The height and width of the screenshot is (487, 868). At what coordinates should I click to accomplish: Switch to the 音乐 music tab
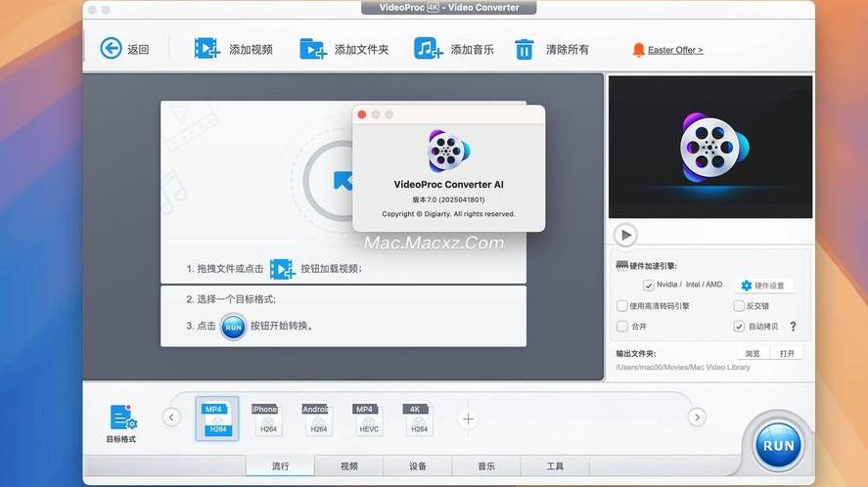(x=486, y=465)
